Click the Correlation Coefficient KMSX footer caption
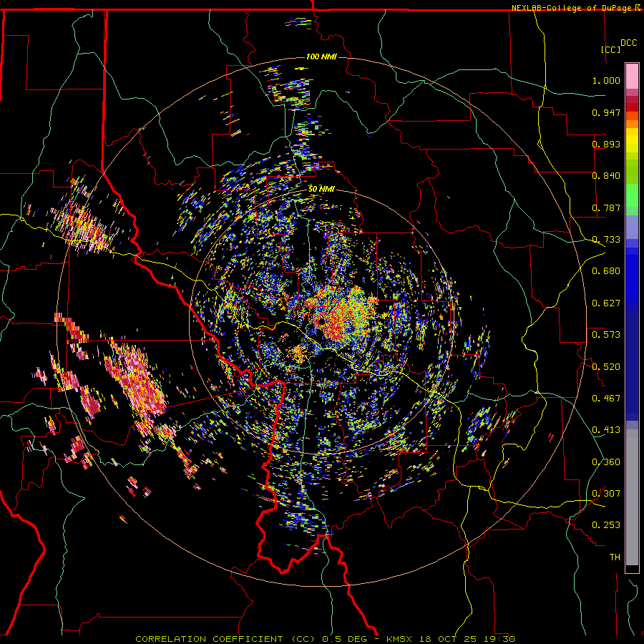Viewport: 644px width, 644px height. [x=325, y=639]
